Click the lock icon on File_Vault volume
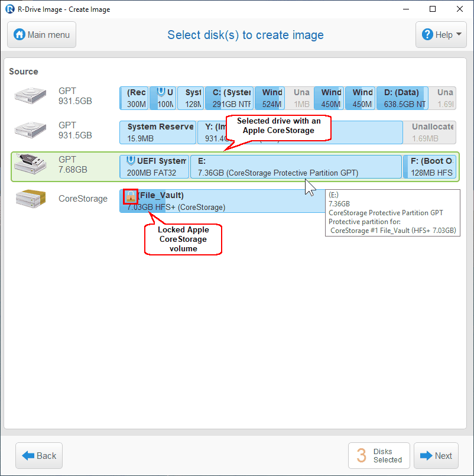 tap(131, 196)
